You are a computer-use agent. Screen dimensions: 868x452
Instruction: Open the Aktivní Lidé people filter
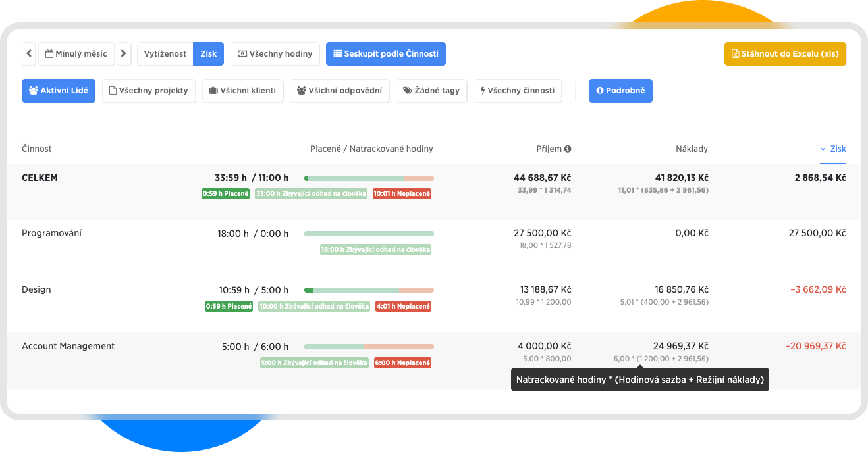coord(59,91)
